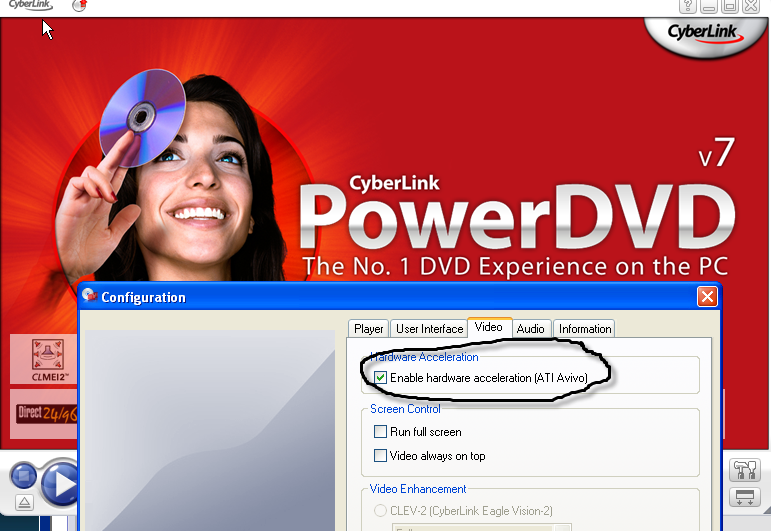
Task: Disable hardware acceleration (ATI Avivo) checkbox
Action: coord(380,378)
